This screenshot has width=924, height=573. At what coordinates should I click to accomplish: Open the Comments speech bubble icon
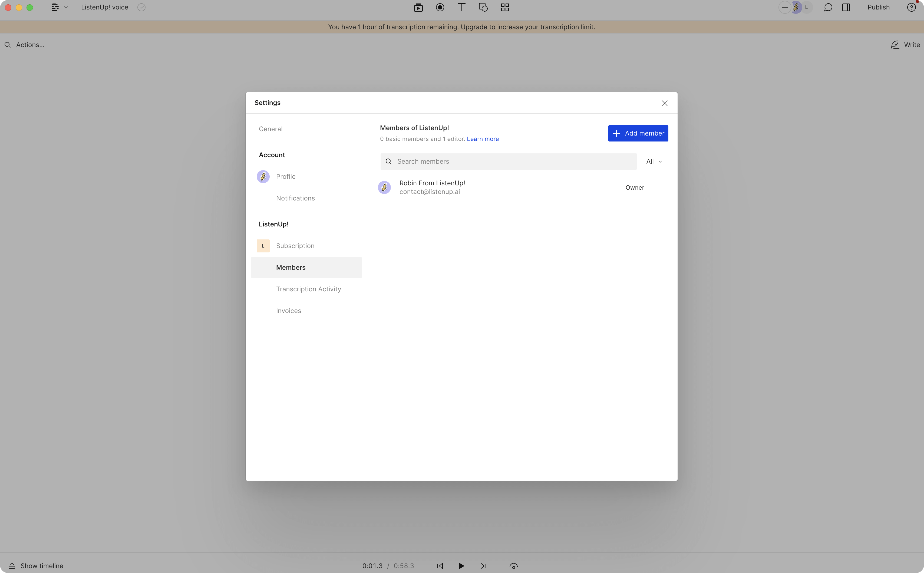pos(828,7)
